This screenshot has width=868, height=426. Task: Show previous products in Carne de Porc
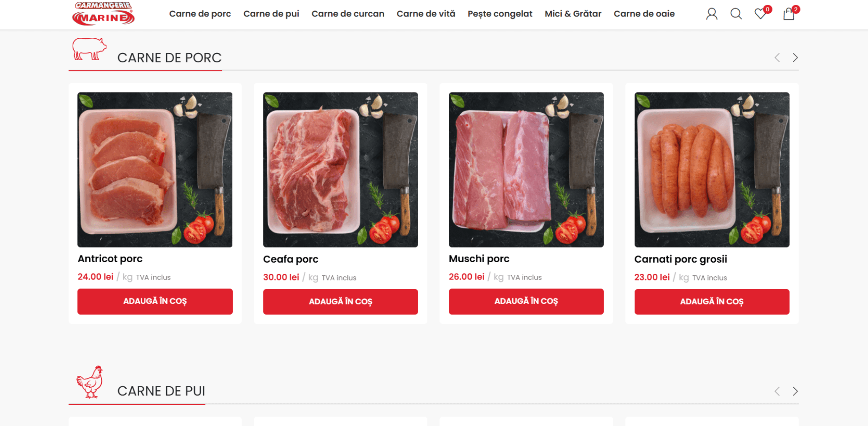click(x=777, y=58)
